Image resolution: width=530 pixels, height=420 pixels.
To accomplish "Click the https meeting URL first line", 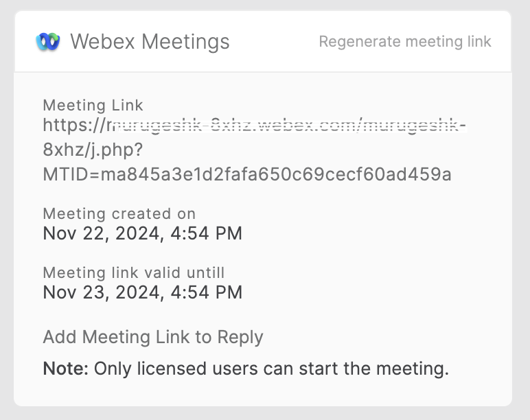I will coord(255,125).
